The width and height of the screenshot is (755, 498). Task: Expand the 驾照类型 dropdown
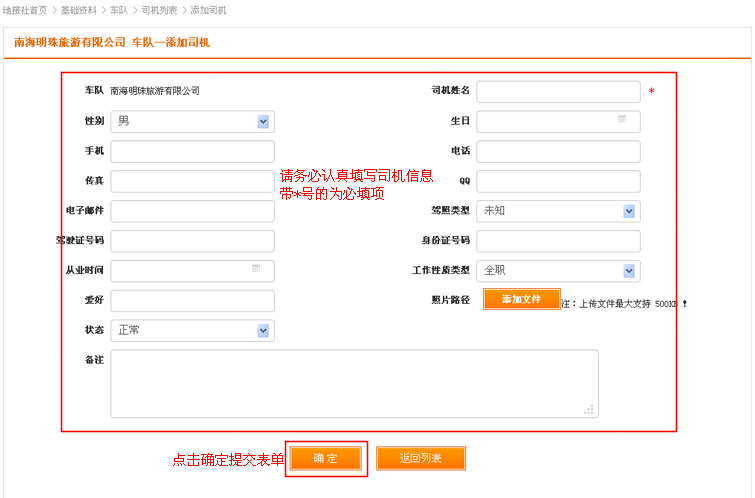point(629,211)
